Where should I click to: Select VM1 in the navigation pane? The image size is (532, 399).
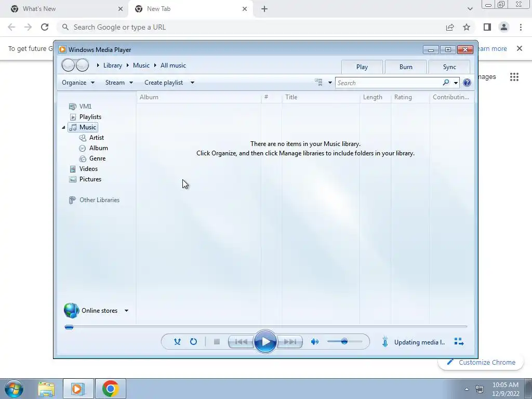pos(80,106)
